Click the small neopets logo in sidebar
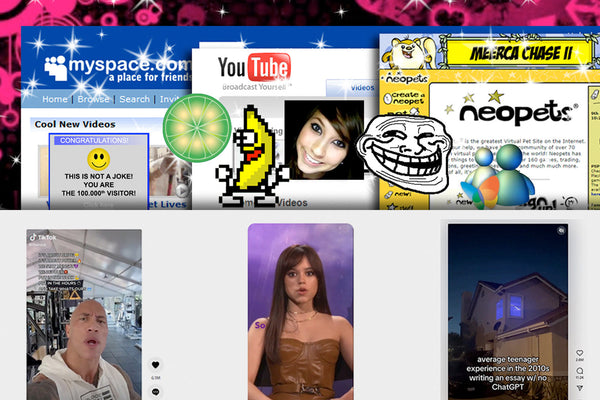The image size is (600, 400). pyautogui.click(x=406, y=78)
